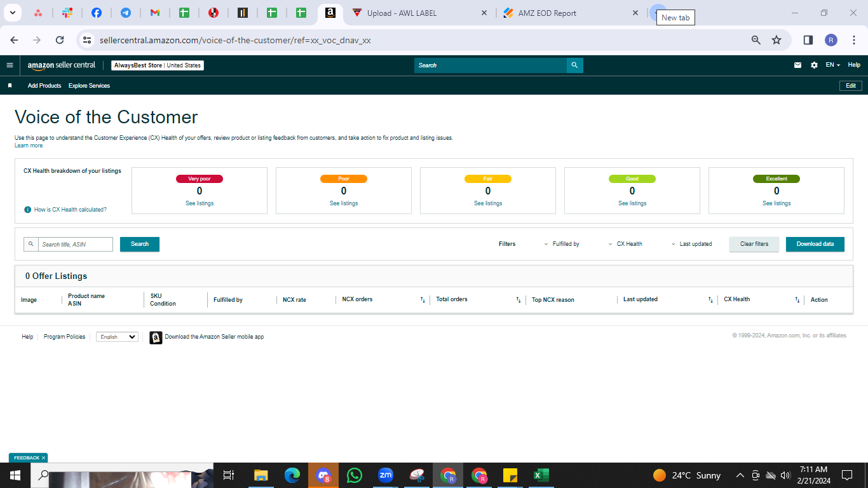The height and width of the screenshot is (488, 868).
Task: Open the footer Help link
Action: (x=27, y=337)
